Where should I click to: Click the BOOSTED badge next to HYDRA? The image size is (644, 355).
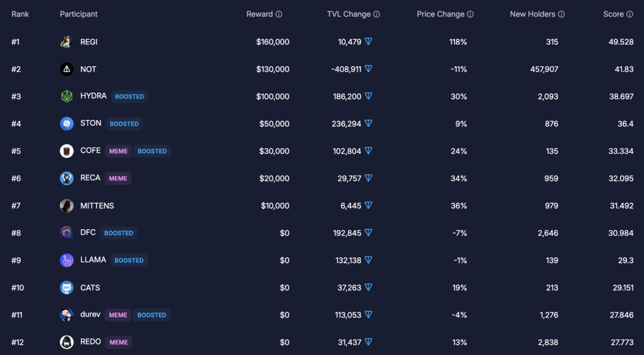(130, 96)
